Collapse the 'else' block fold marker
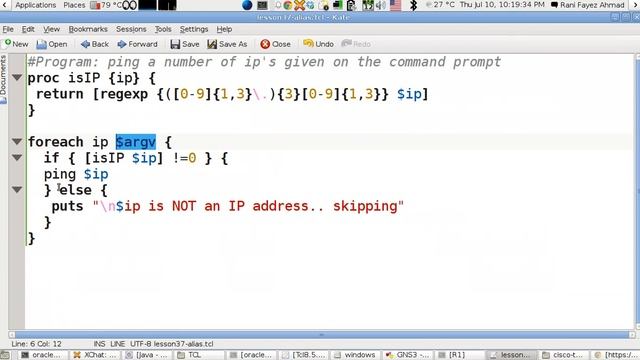This screenshot has height=360, width=640. [17, 189]
